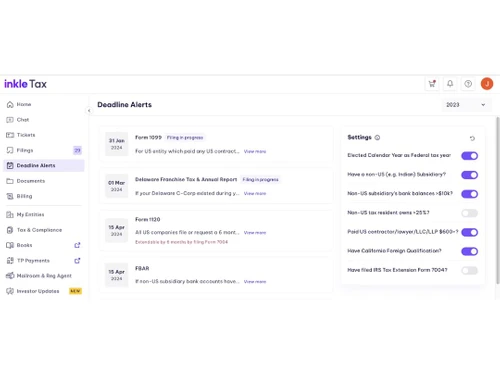Viewport: 500px width, 375px height.
Task: Click the Books sidebar icon
Action: [x=10, y=245]
